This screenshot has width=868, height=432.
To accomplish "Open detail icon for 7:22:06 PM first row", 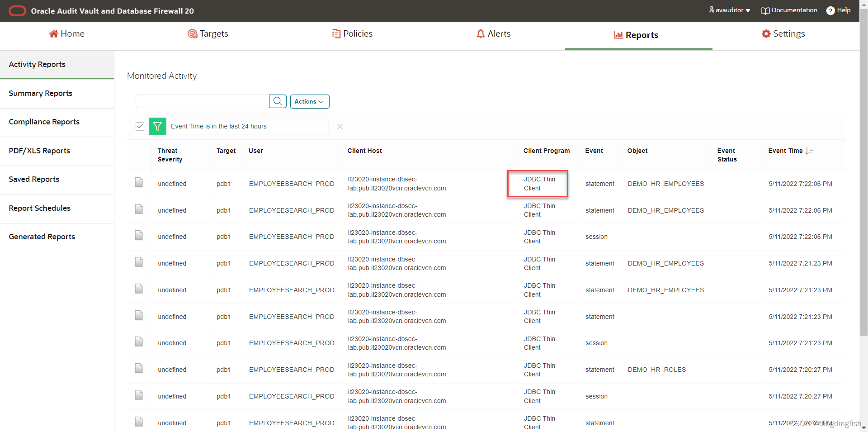I will pos(139,182).
